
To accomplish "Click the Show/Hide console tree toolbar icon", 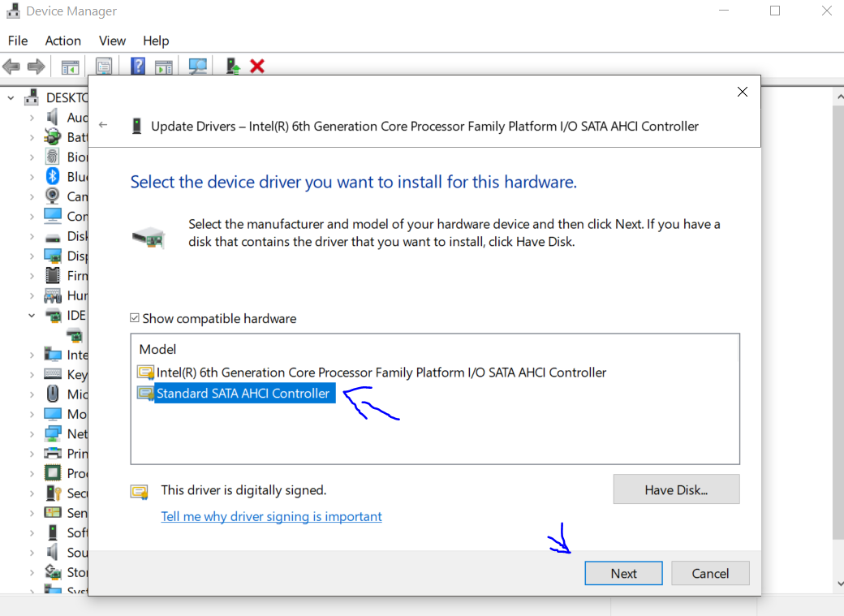I will [x=70, y=67].
